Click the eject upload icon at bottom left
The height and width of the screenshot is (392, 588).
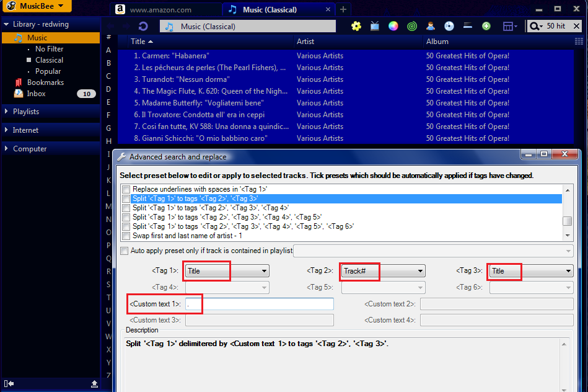94,383
